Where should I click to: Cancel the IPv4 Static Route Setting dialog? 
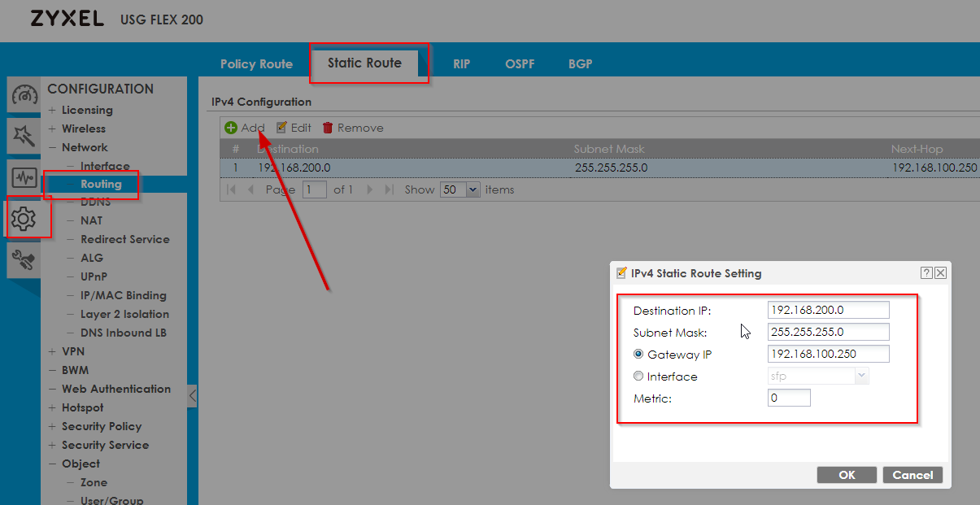(912, 475)
